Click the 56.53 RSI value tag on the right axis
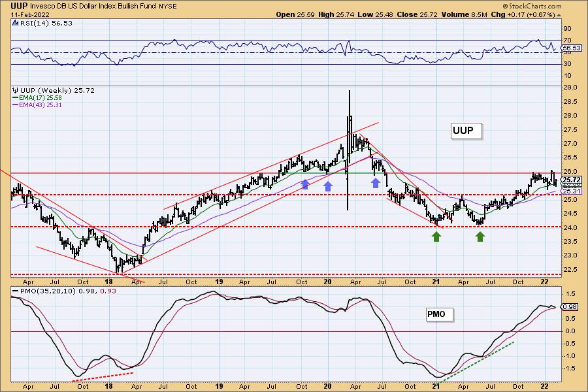588x392 pixels. [x=571, y=48]
